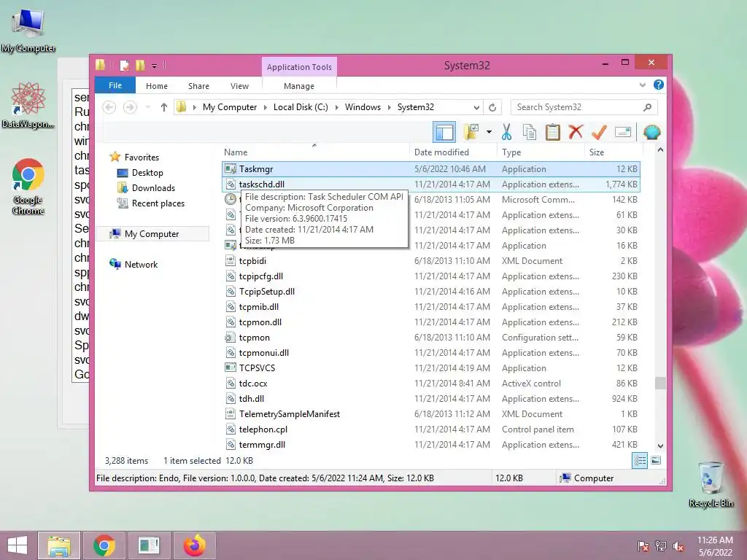Open Downloads in Favorites

pyautogui.click(x=153, y=187)
